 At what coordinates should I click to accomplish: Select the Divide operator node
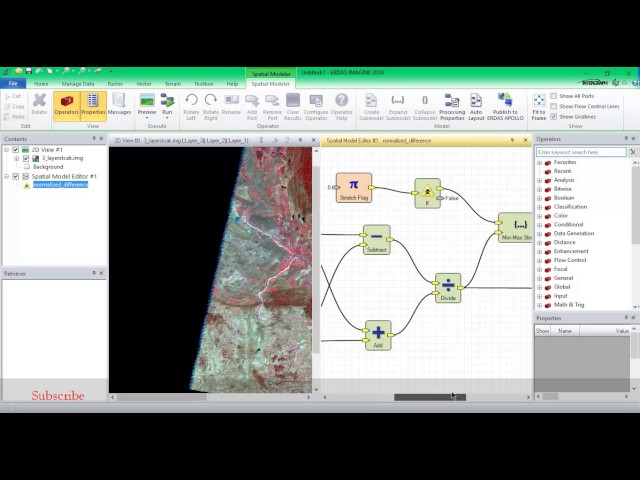448,288
